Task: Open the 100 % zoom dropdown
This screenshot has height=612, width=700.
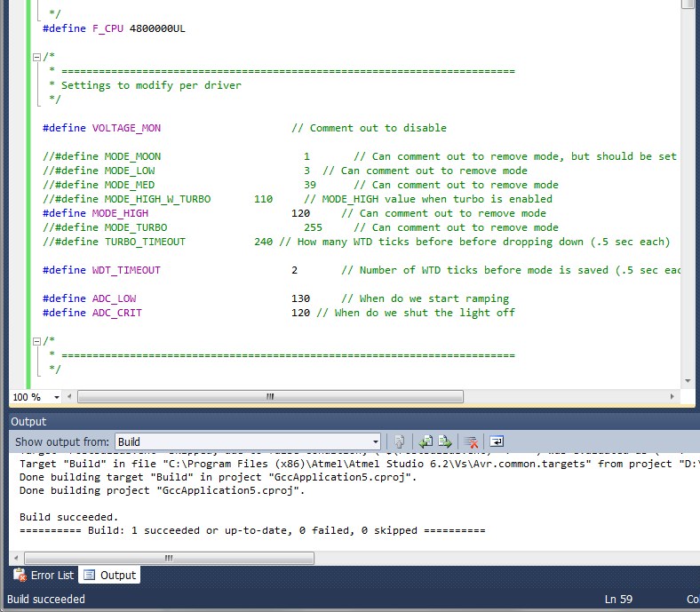Action: tap(57, 397)
